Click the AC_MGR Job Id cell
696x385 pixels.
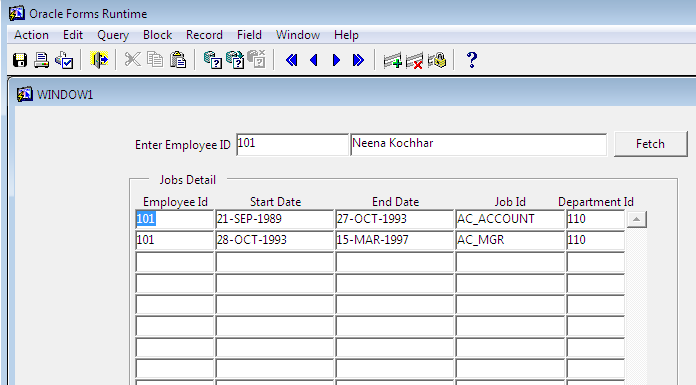pyautogui.click(x=510, y=240)
